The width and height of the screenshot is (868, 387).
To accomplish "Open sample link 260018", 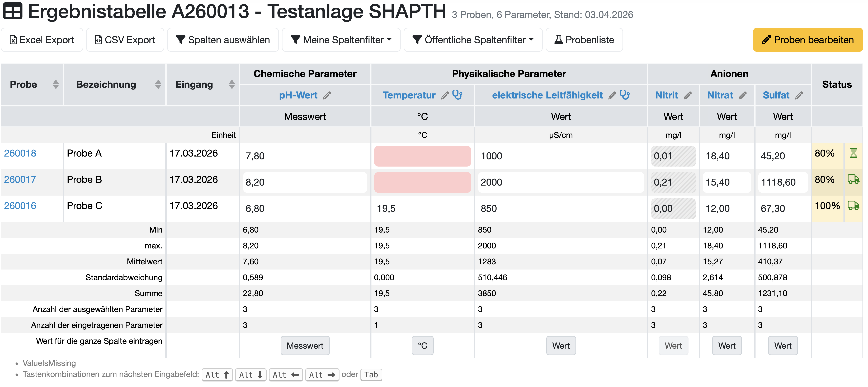I will tap(20, 153).
